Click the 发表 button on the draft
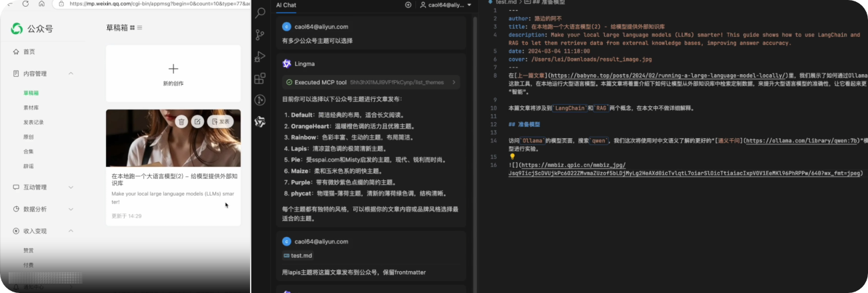The width and height of the screenshot is (868, 293). [221, 121]
